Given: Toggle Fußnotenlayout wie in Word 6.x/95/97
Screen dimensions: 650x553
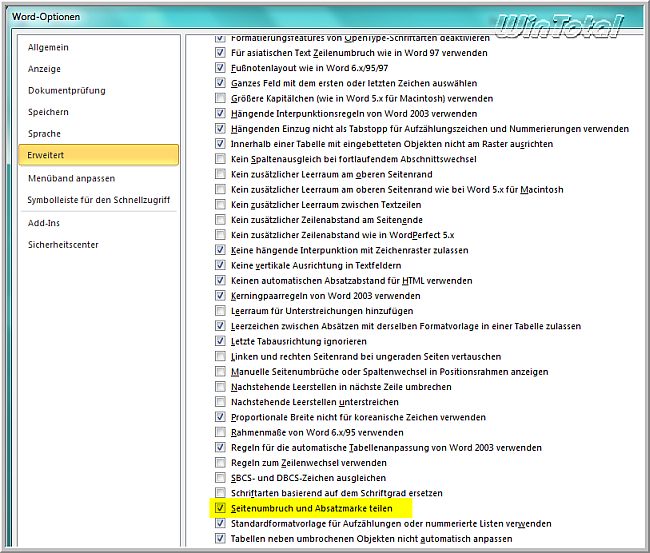Looking at the screenshot, I should coord(220,68).
